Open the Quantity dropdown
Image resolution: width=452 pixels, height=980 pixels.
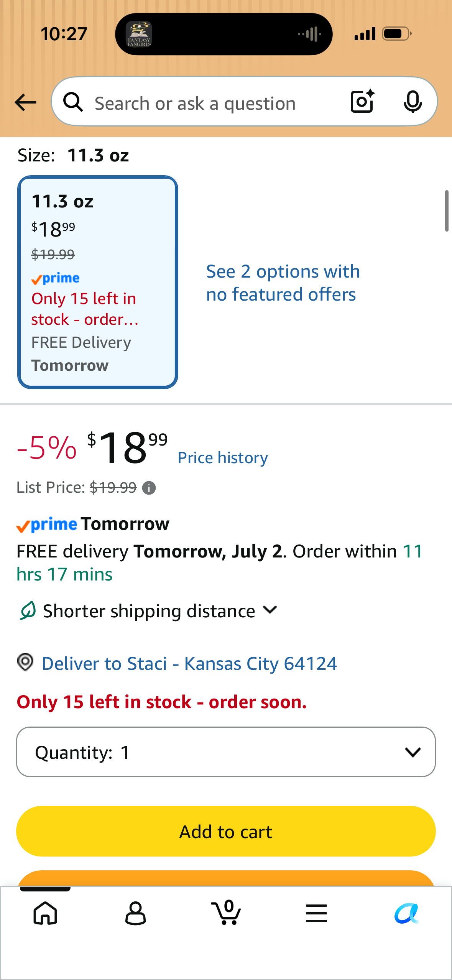click(x=226, y=752)
